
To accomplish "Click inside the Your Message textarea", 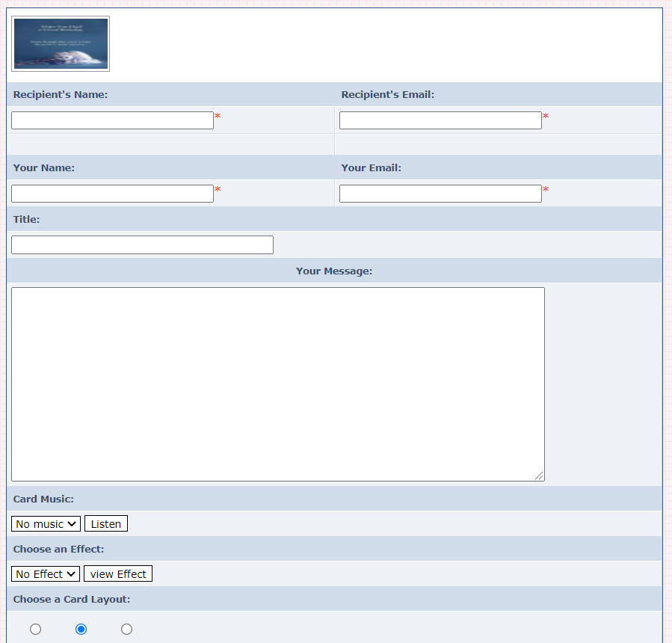I will pos(278,384).
